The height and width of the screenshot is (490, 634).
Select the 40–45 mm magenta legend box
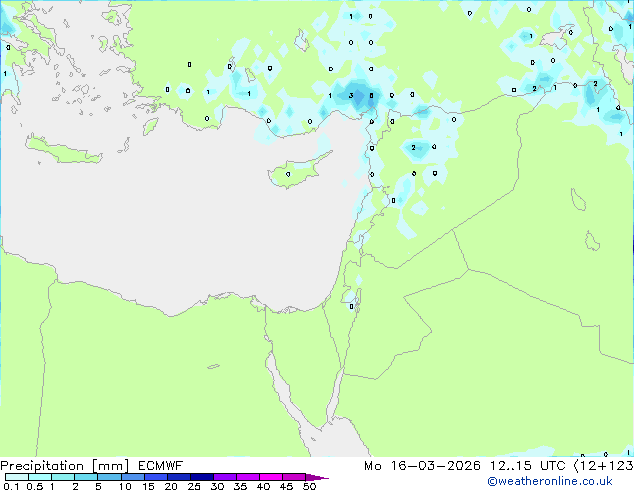click(271, 477)
